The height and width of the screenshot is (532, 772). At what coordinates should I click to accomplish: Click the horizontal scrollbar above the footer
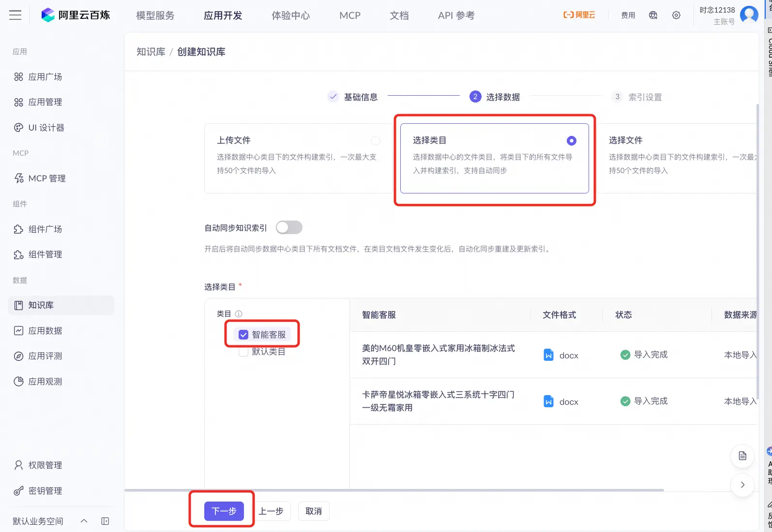pos(394,490)
